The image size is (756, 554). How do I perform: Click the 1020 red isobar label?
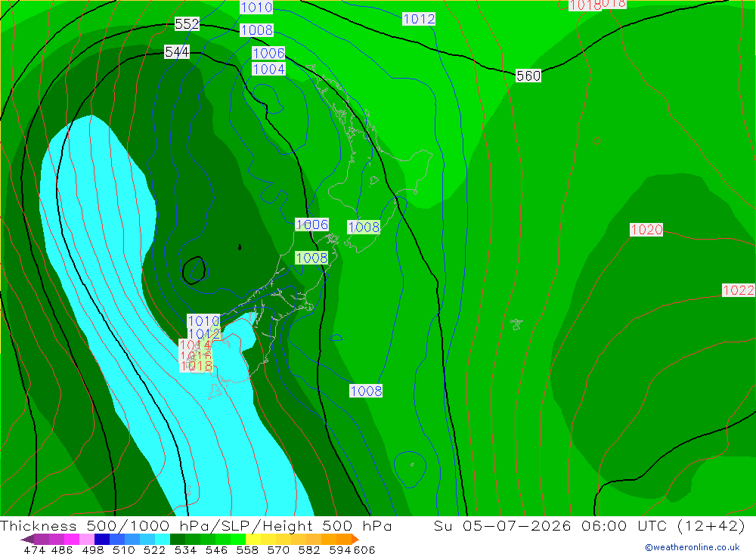(646, 230)
